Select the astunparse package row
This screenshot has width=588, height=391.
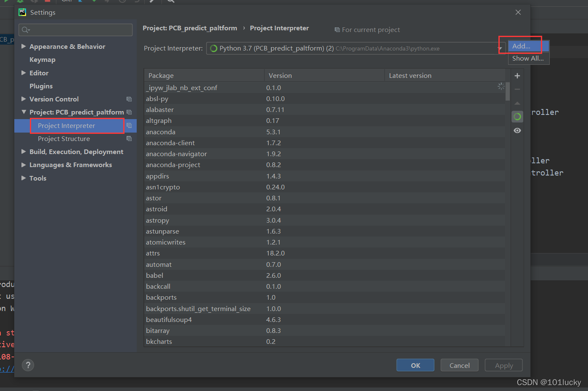pyautogui.click(x=324, y=231)
